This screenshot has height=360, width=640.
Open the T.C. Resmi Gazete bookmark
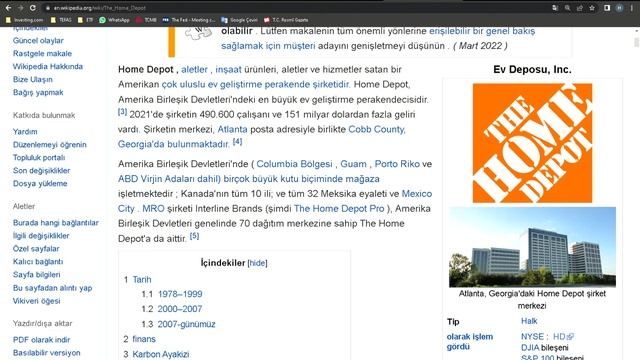pyautogui.click(x=286, y=20)
